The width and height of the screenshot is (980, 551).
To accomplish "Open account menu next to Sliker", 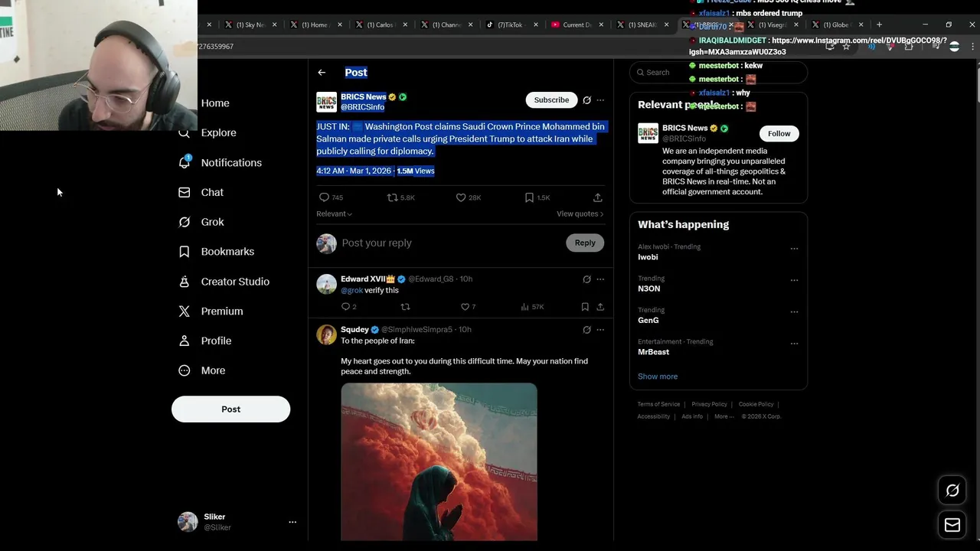I will tap(292, 522).
